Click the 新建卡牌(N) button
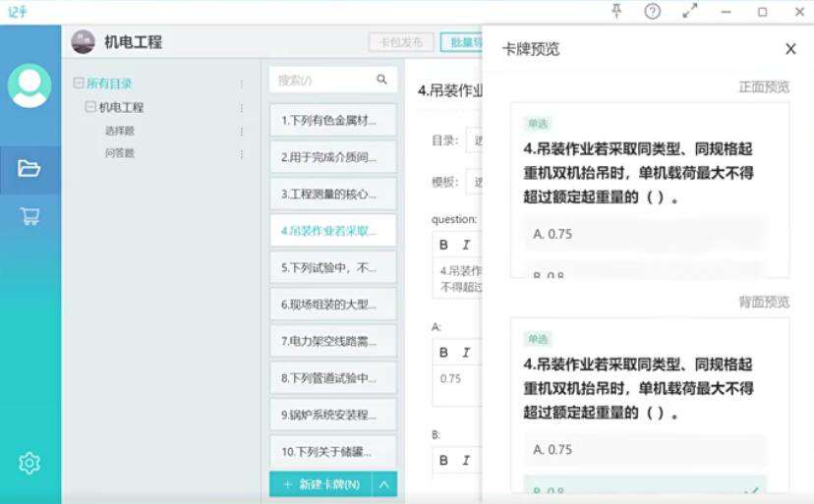The image size is (814, 504). coord(320,484)
